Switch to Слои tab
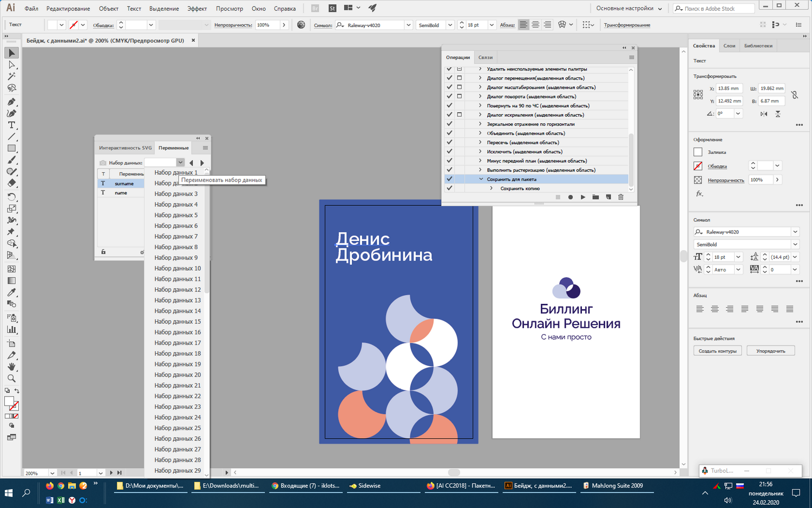 pyautogui.click(x=729, y=46)
